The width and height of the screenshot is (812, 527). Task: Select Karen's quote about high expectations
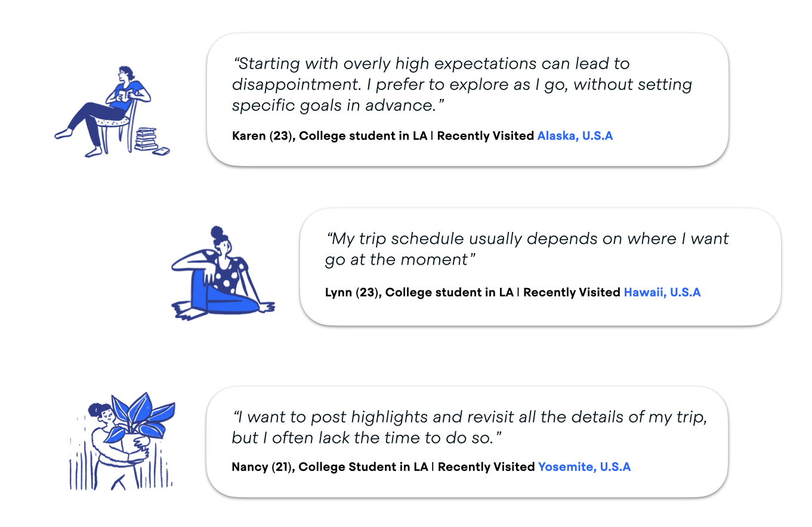tap(461, 85)
